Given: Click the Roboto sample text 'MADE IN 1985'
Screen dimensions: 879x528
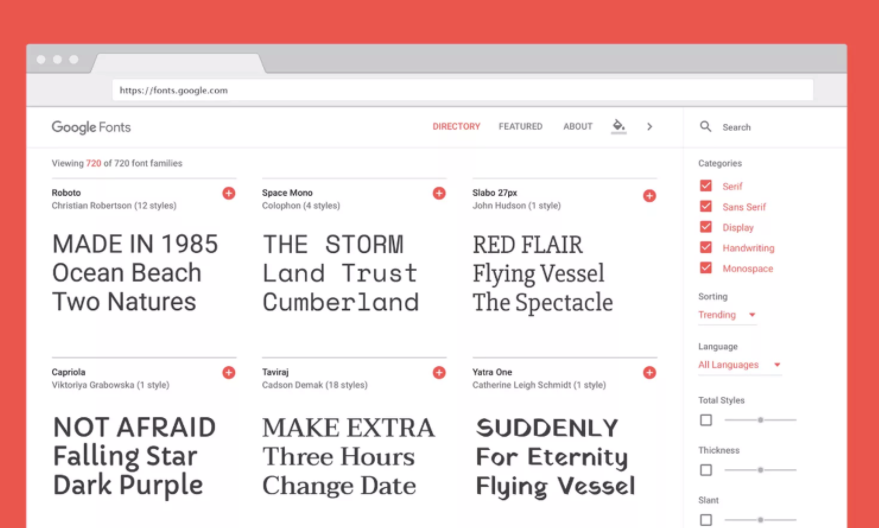Looking at the screenshot, I should click(135, 244).
